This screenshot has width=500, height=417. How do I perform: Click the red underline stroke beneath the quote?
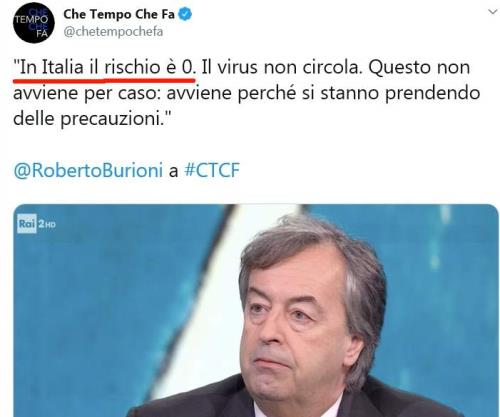[104, 80]
